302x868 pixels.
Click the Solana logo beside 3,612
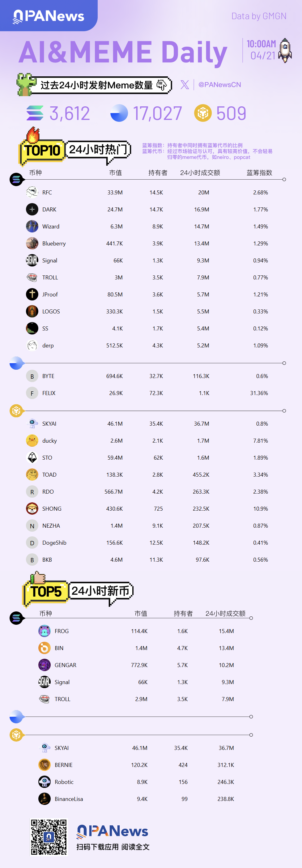coord(35,113)
